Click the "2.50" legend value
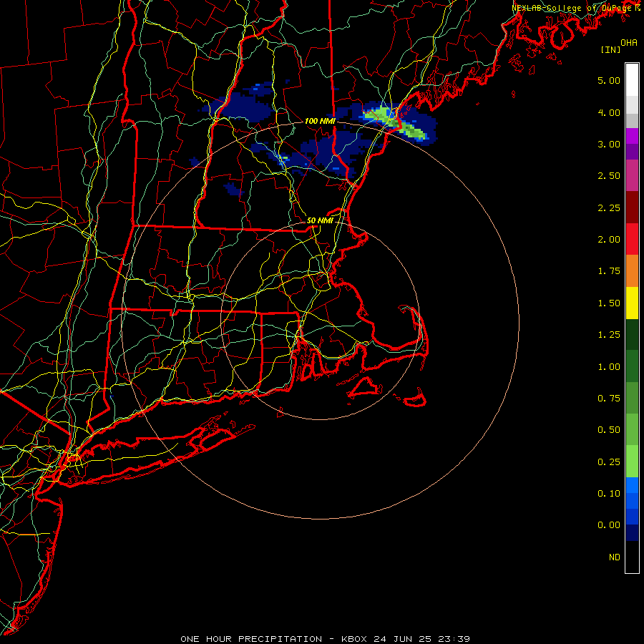This screenshot has height=644, width=644. click(609, 176)
